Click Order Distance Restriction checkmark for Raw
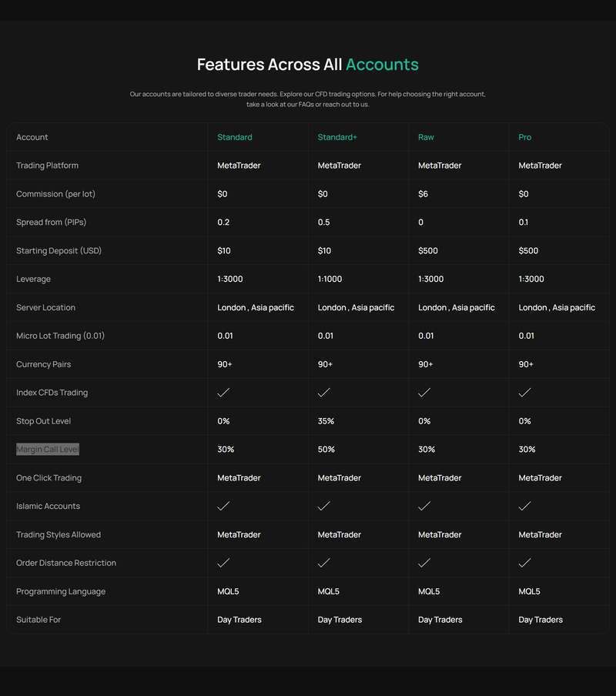This screenshot has width=616, height=696. (423, 563)
